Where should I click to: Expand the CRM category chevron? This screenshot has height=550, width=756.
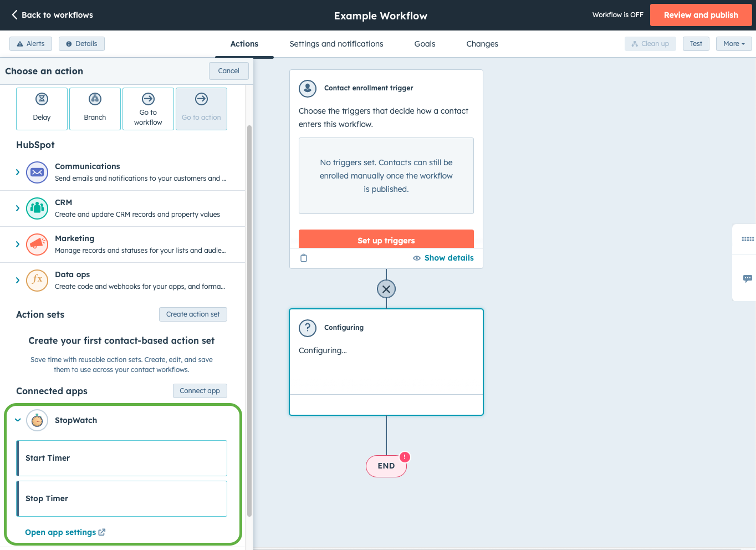tap(18, 208)
